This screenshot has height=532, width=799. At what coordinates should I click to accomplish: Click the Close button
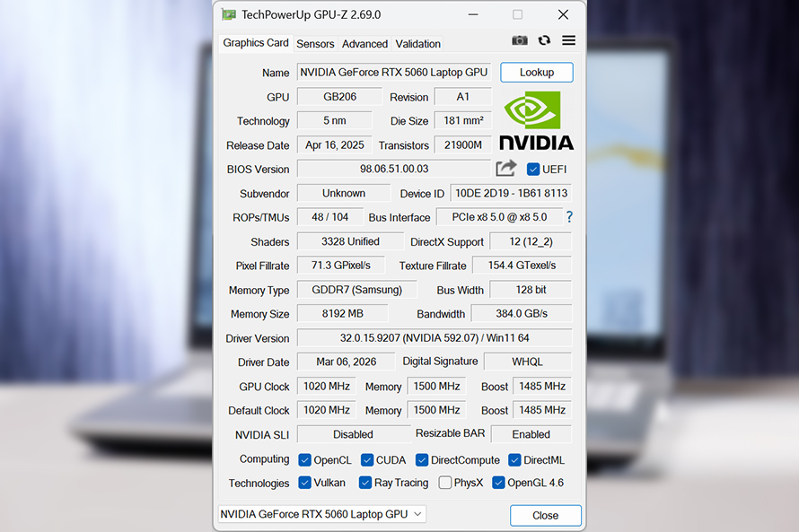tap(545, 515)
